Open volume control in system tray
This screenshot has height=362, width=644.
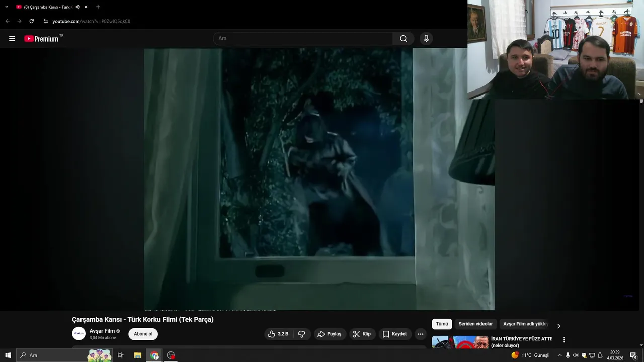[x=576, y=355]
